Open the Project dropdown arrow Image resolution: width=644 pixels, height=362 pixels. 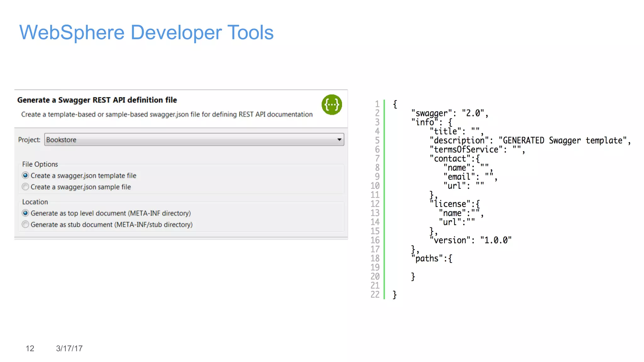[339, 140]
